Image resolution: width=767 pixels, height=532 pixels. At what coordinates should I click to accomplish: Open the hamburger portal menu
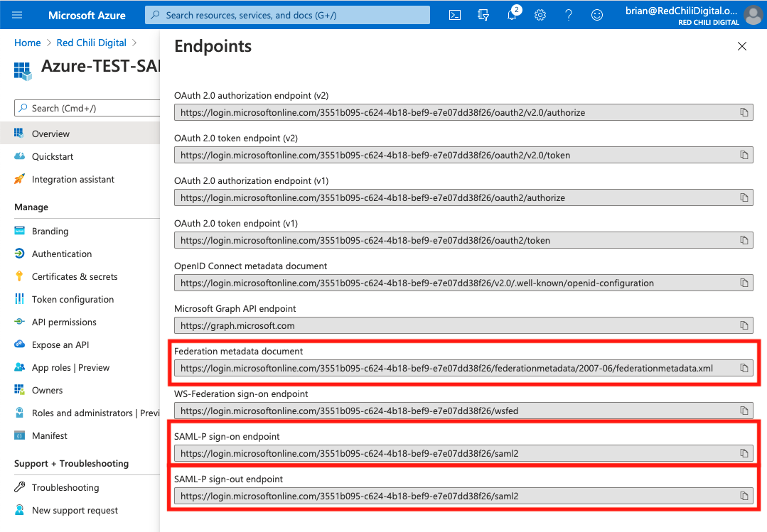click(17, 15)
